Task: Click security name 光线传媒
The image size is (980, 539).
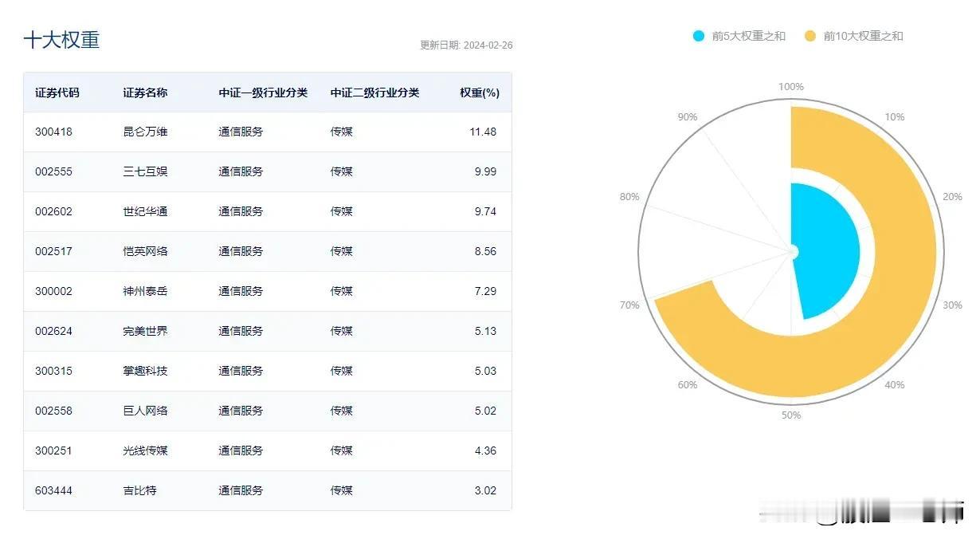Action: [145, 450]
